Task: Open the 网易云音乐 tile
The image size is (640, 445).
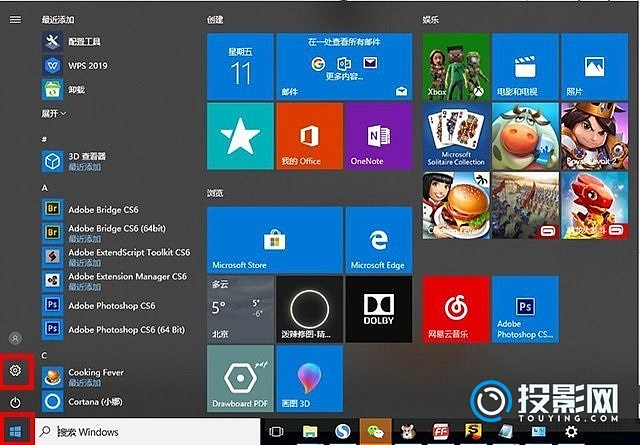Action: 456,309
